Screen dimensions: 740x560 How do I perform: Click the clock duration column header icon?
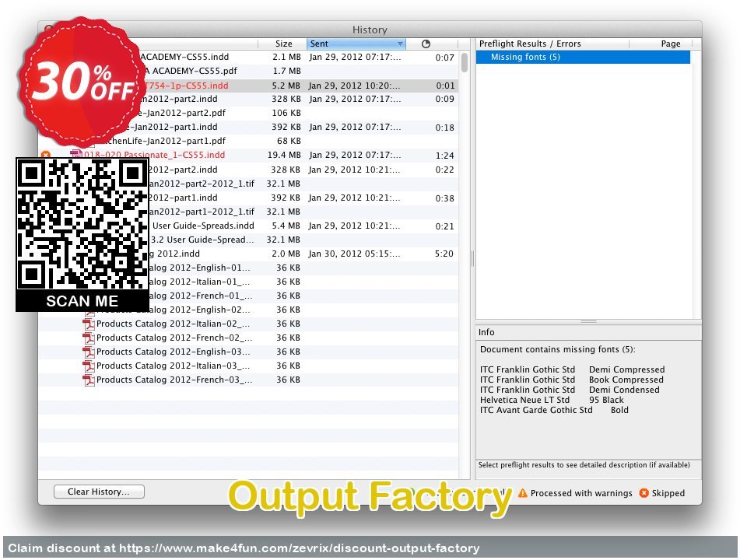[426, 44]
